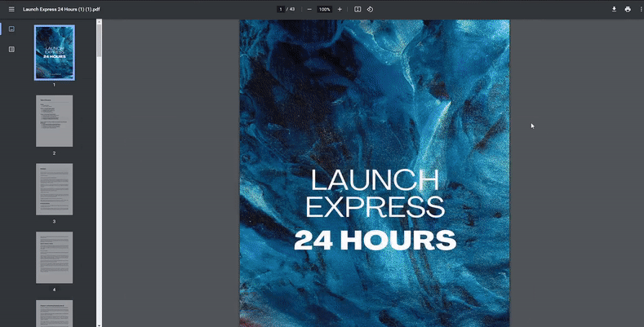
Task: Show document outline view in sidebar
Action: click(11, 49)
